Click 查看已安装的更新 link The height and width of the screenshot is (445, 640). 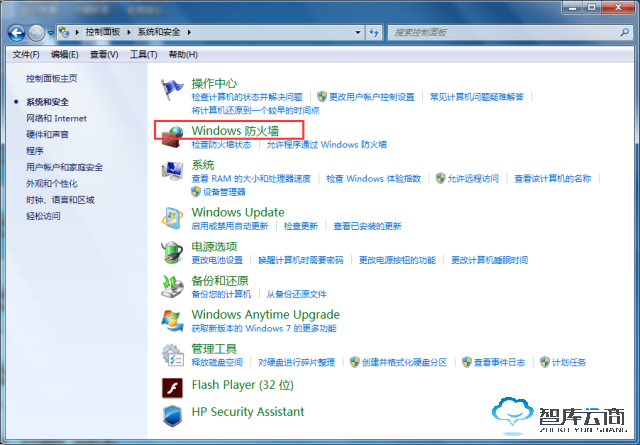[367, 226]
